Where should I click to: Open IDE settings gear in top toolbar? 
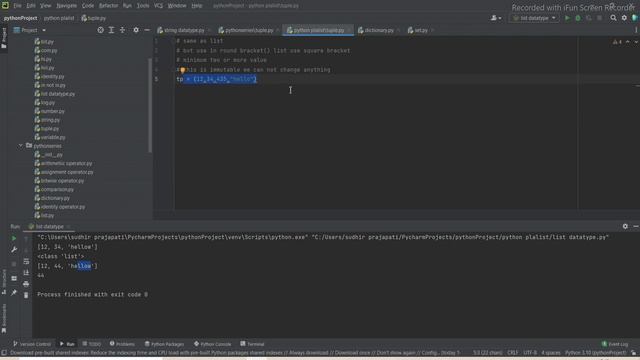[624, 18]
